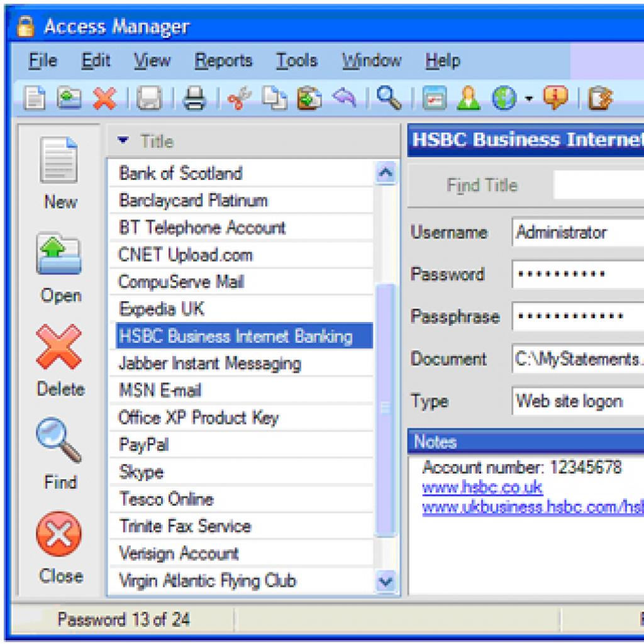Open the dropdown arrow beside the globe icon
Screen dimensions: 644x644
coord(529,99)
